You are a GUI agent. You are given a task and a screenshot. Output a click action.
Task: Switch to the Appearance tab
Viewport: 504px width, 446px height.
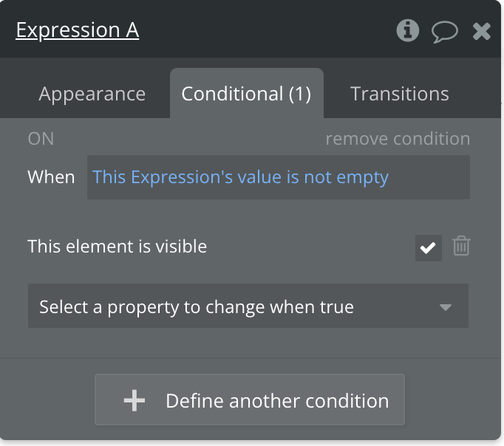[x=92, y=95]
